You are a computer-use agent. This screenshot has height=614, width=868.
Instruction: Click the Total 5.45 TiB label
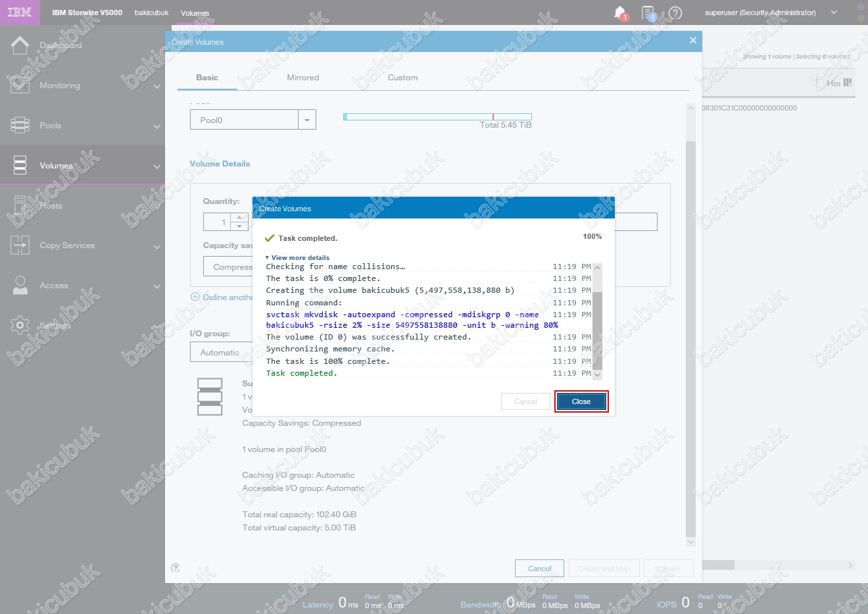tap(506, 125)
